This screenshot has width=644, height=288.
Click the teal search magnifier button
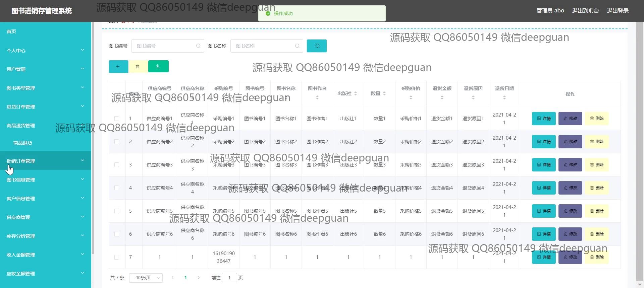317,46
